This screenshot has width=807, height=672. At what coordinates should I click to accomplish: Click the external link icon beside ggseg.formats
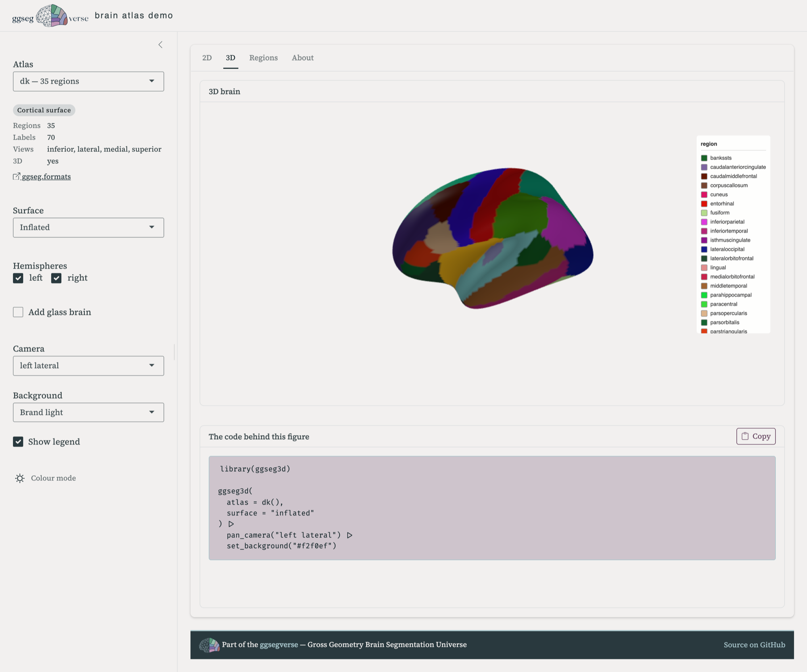click(x=17, y=176)
